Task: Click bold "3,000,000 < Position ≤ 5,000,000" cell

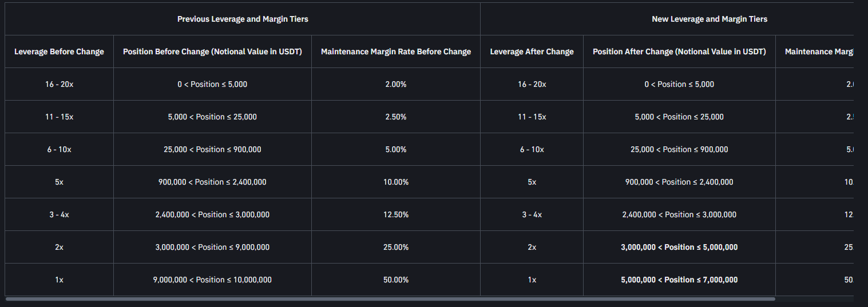Action: point(679,247)
